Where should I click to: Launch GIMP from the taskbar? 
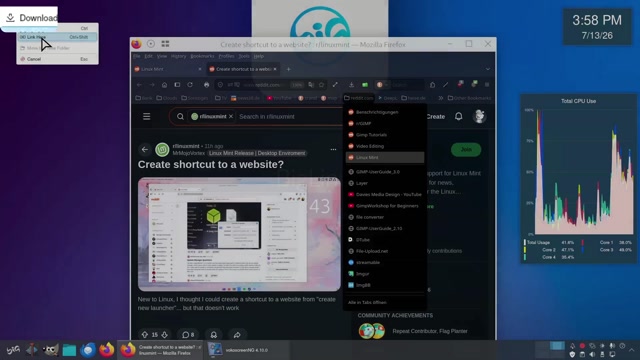tap(51, 350)
